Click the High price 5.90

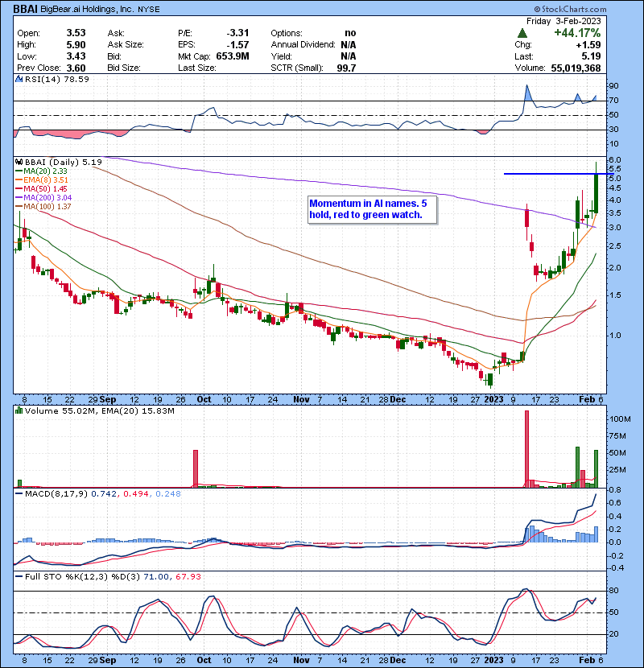click(76, 45)
